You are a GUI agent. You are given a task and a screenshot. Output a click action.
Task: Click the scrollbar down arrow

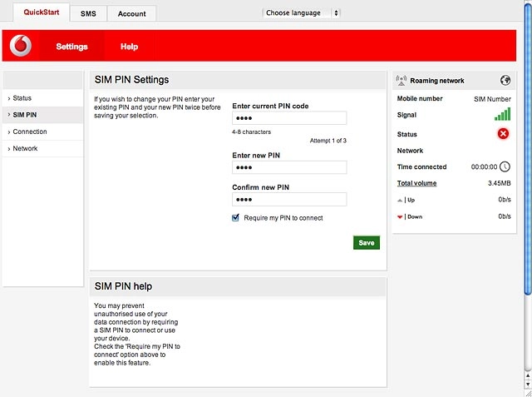pos(528,385)
